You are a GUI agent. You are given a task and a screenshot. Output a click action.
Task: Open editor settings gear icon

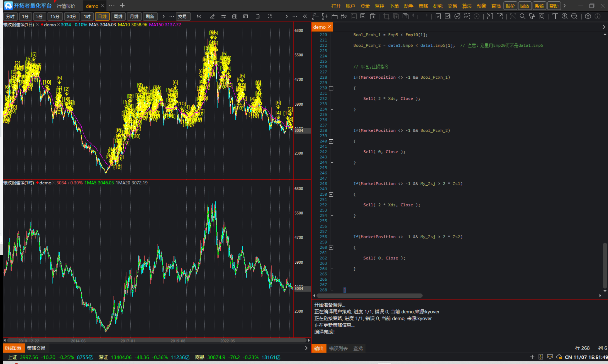point(588,17)
